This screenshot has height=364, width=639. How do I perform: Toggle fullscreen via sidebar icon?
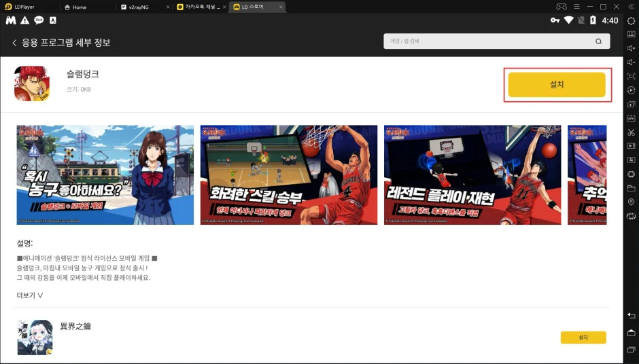631,76
